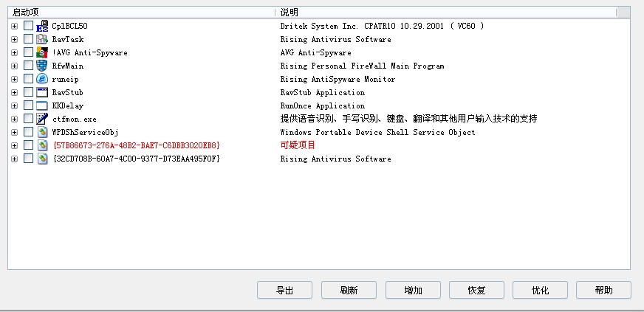Enable the checkbox beside ctfmon.exe
Image resolution: width=644 pixels, height=312 pixels.
[x=28, y=119]
